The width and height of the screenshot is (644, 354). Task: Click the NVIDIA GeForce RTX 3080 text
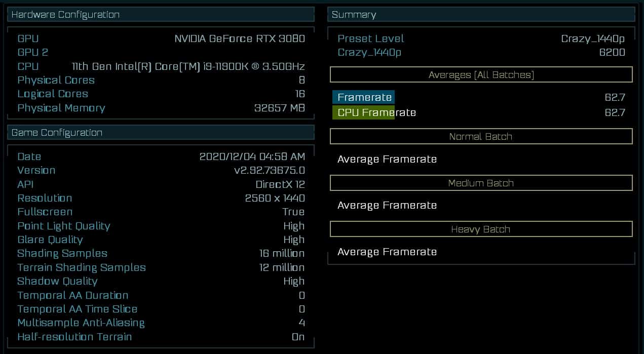(240, 38)
